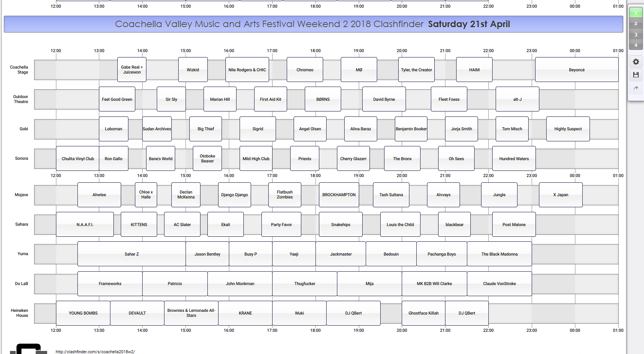The image size is (644, 354).
Task: Select Highly Suspect on Gobi
Action: pyautogui.click(x=568, y=129)
